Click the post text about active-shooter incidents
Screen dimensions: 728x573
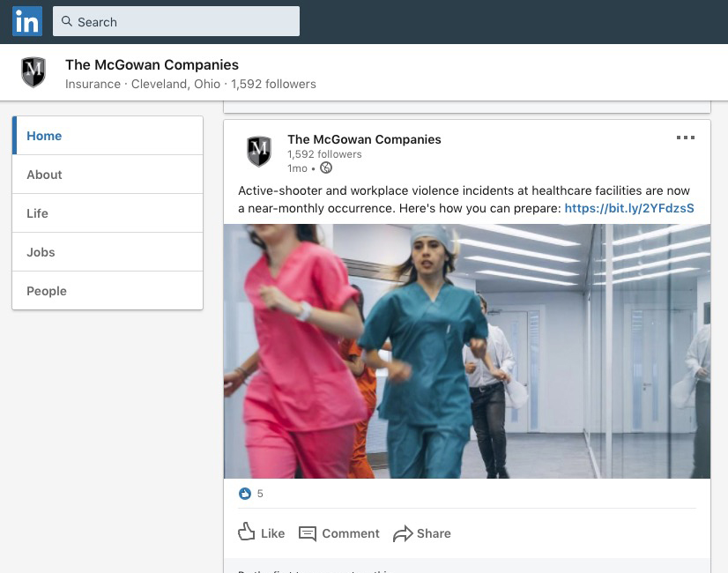466,199
